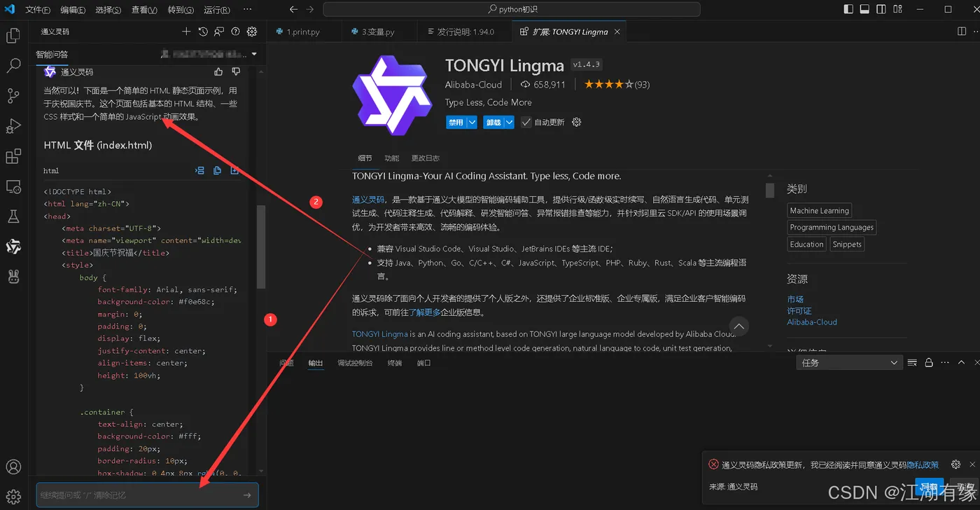Open the Manage gear in activity bar
Viewport: 980px width, 510px height.
(x=13, y=497)
